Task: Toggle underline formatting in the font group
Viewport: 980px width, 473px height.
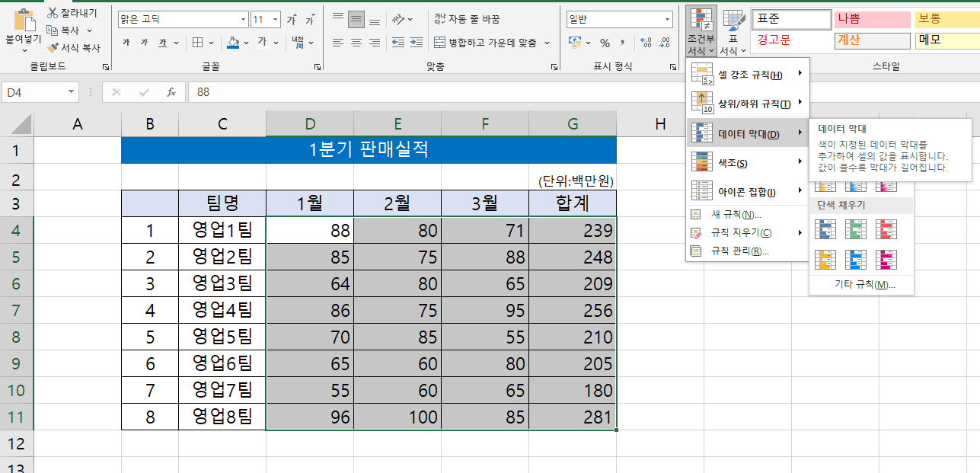Action: pyautogui.click(x=162, y=43)
